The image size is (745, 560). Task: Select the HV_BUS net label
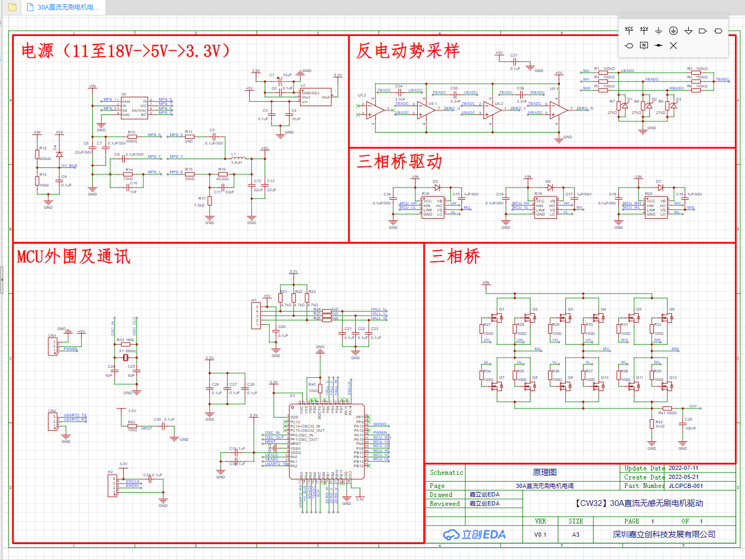[69, 165]
